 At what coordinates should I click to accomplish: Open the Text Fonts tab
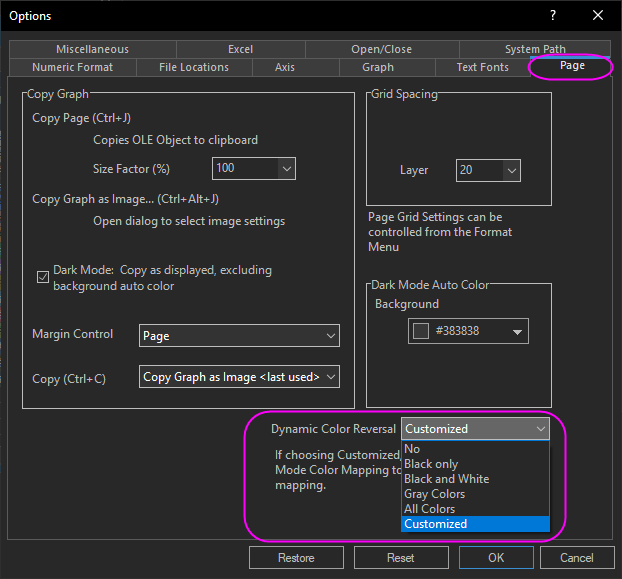pyautogui.click(x=482, y=67)
